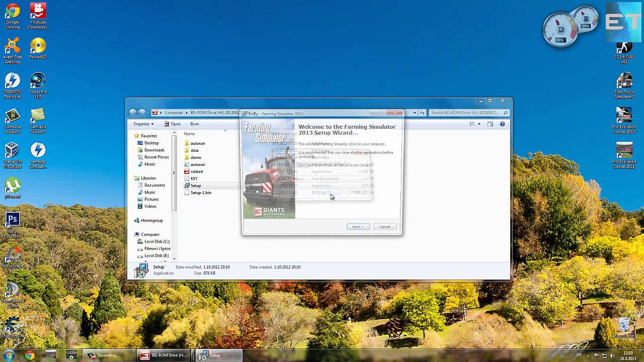Viewport: 644px width, 362px height.
Task: Open Pro Evolution Soccer 2014 shortcut
Action: pos(624,155)
